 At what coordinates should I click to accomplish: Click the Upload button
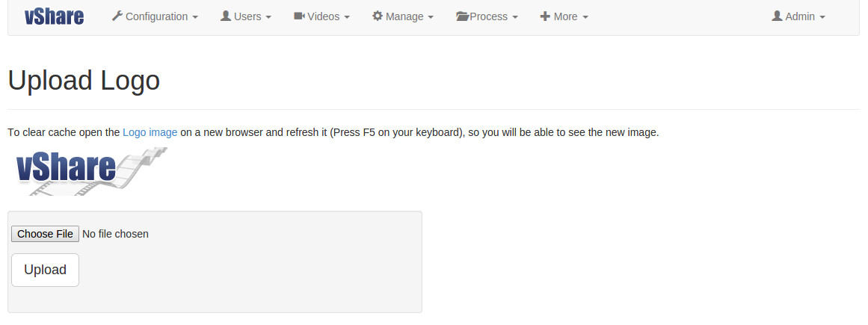point(46,270)
